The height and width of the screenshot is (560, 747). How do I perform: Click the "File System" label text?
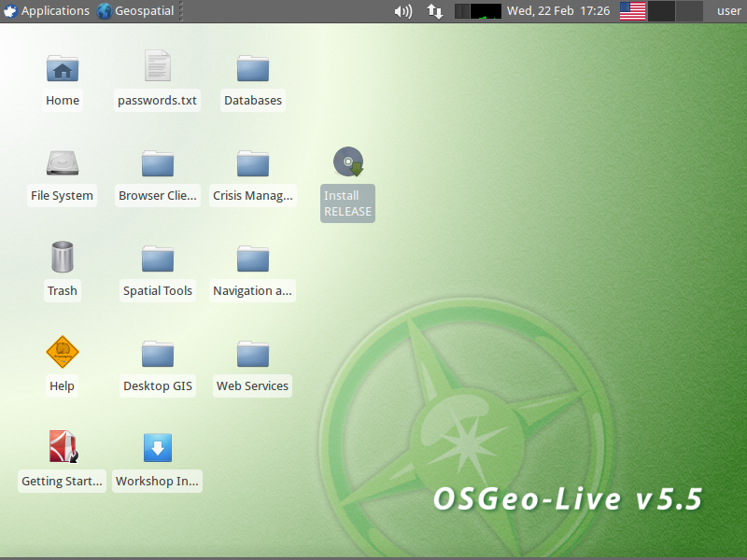coord(62,196)
